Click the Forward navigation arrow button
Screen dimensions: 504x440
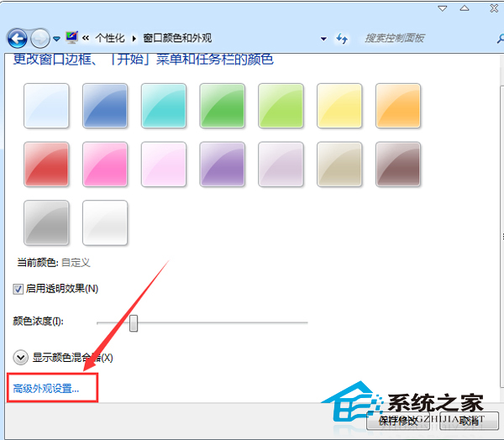[x=39, y=39]
